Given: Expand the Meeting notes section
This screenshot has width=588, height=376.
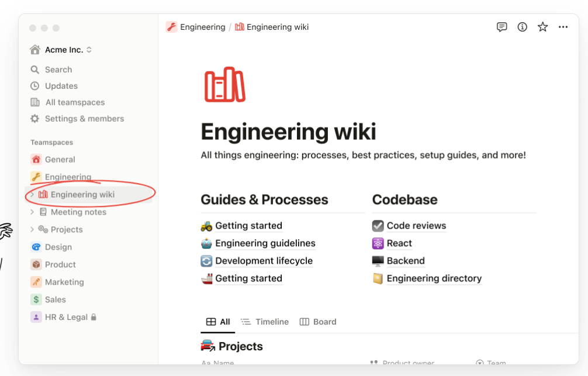Looking at the screenshot, I should click(33, 212).
